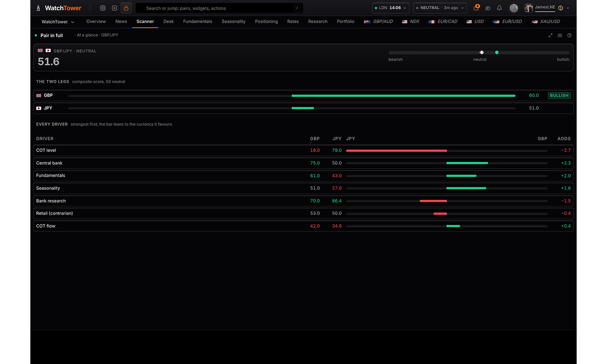This screenshot has width=607, height=364.
Task: Open the EUR/CAD pinned pair
Action: (x=443, y=21)
